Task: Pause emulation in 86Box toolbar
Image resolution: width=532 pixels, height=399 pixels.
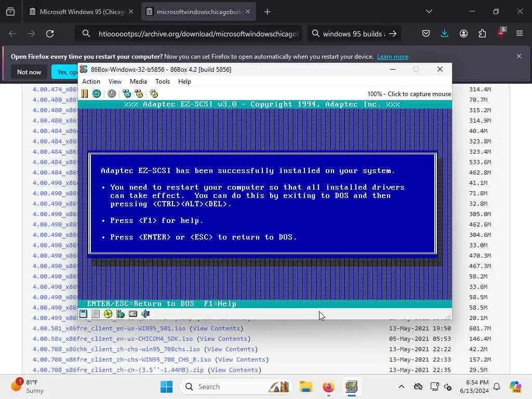Action: (x=85, y=94)
